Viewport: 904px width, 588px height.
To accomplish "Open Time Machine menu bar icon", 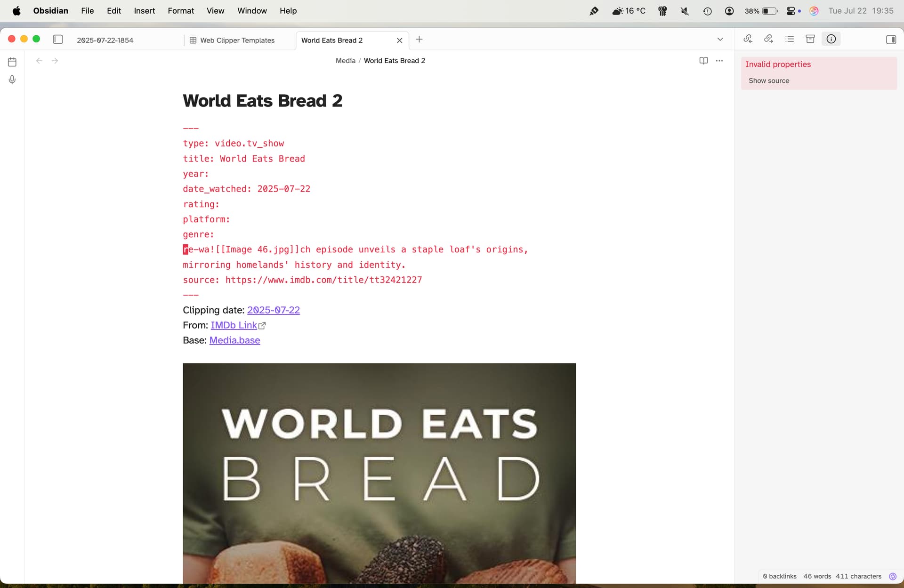I will tap(707, 11).
